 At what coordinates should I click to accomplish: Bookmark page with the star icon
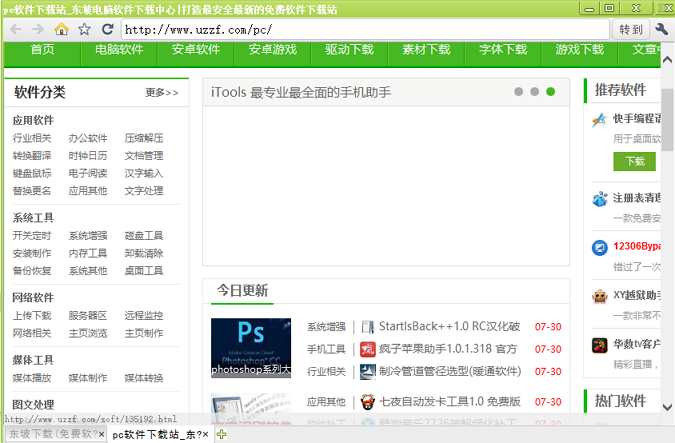84,29
